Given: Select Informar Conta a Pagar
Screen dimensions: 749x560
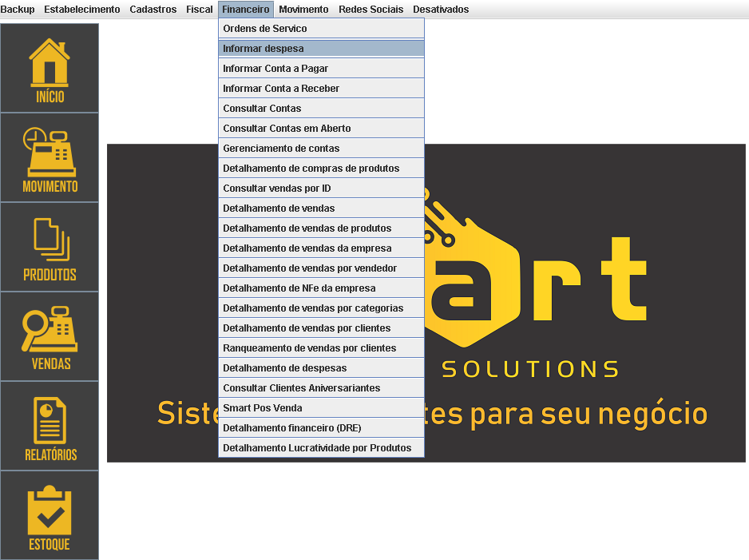Looking at the screenshot, I should pos(321,69).
